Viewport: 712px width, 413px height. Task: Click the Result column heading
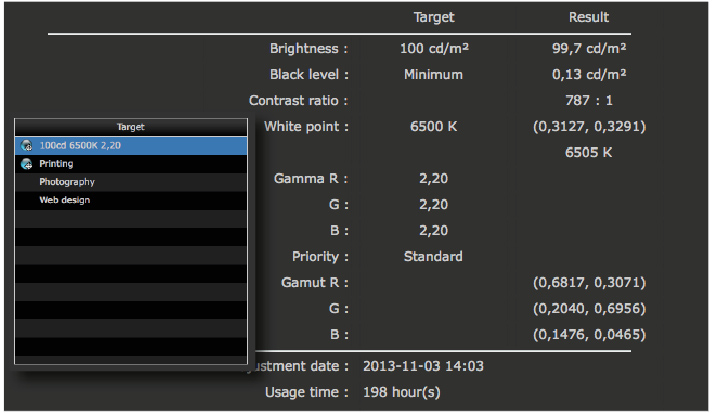pos(589,17)
